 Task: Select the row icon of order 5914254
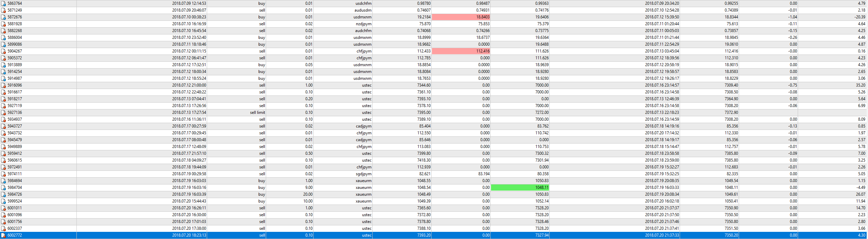3,72
